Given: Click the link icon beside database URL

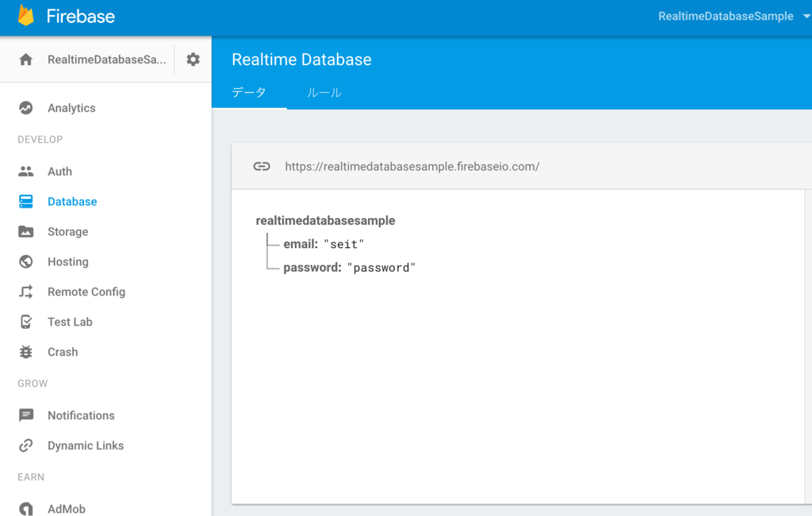Looking at the screenshot, I should (x=262, y=166).
